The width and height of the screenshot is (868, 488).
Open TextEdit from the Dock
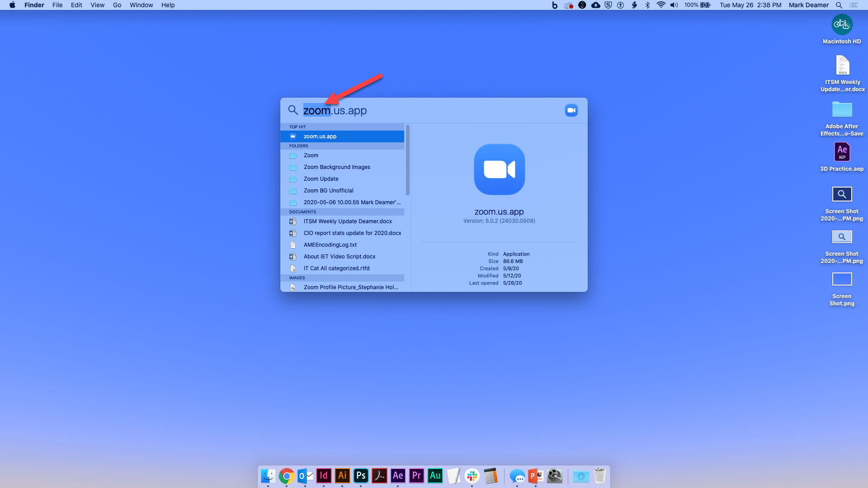[x=453, y=476]
